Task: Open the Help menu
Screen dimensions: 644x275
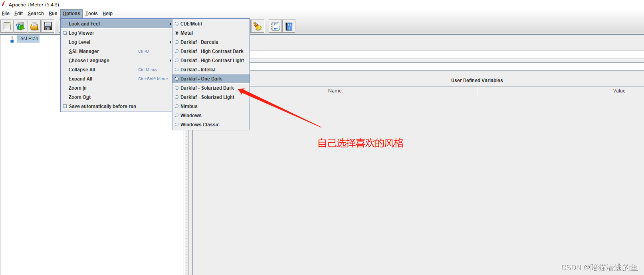Action: pos(107,14)
